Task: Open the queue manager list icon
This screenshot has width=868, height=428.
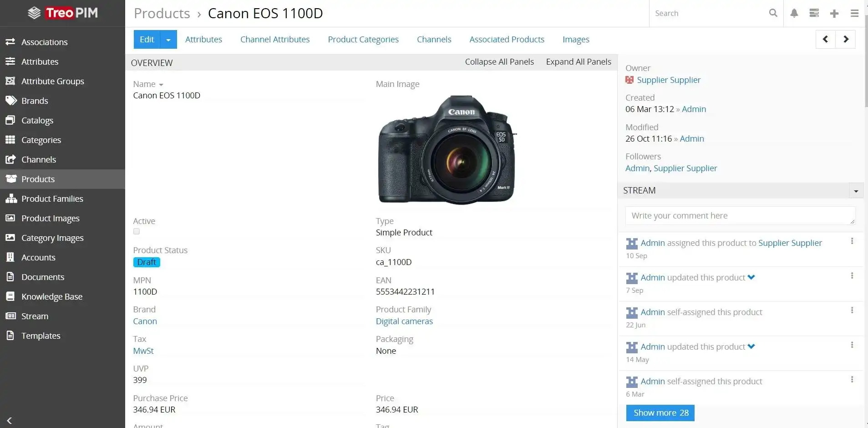Action: click(814, 13)
